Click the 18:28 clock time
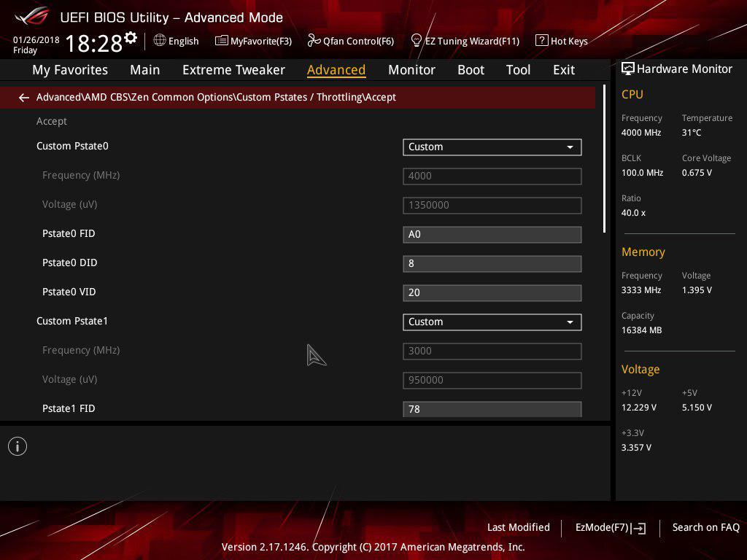This screenshot has height=560, width=747. pyautogui.click(x=93, y=44)
